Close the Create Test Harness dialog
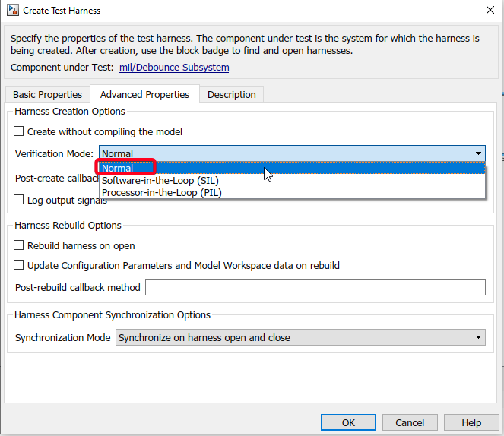 (487, 11)
